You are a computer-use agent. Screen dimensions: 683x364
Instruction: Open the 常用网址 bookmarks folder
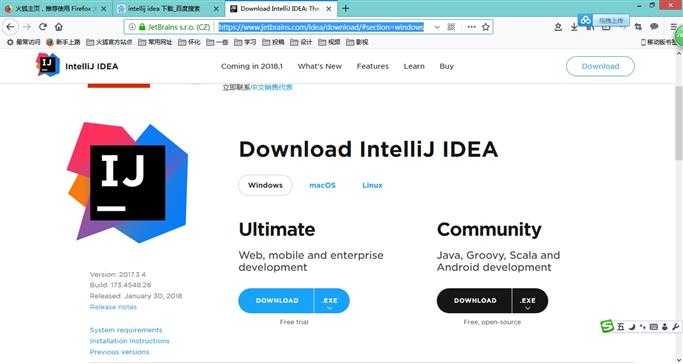156,42
